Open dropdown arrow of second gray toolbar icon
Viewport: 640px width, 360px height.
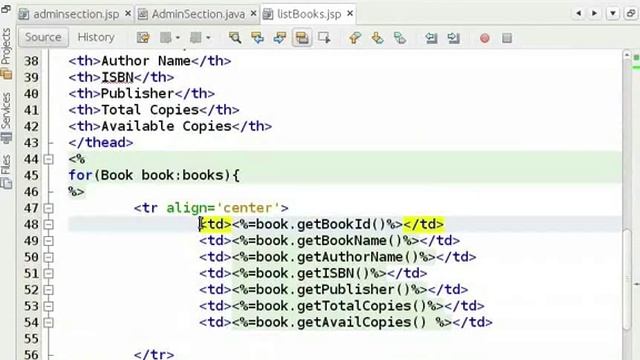(208, 38)
